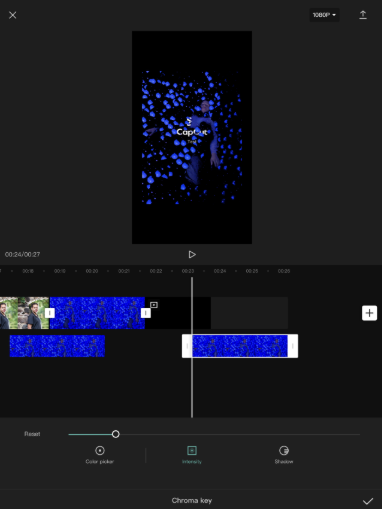Viewport: 382px width, 509px height.
Task: Confirm chroma key with the checkmark
Action: [x=368, y=501]
